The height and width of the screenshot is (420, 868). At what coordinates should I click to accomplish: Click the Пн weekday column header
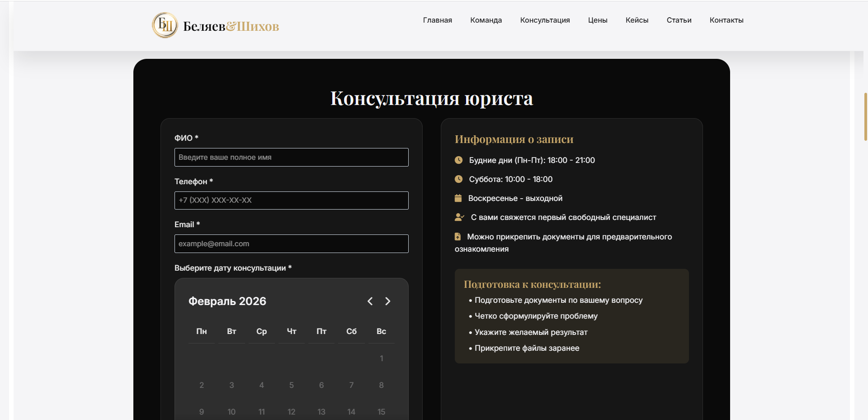click(x=202, y=331)
